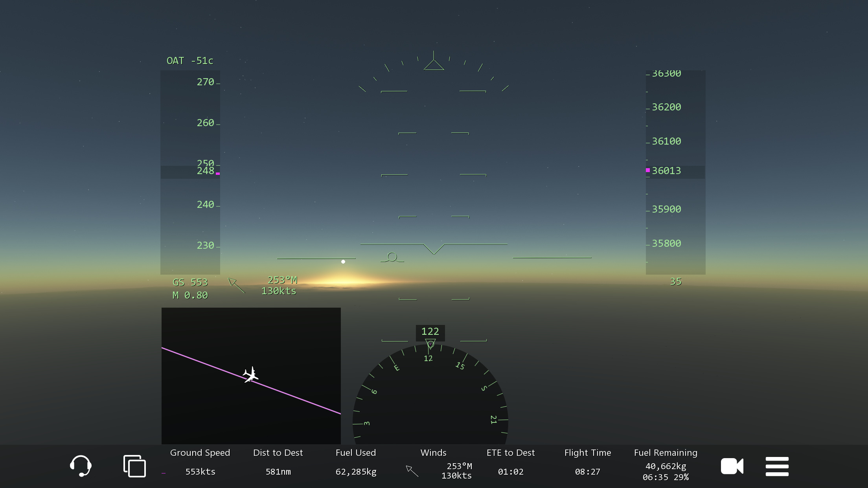Open the hamburger main menu
Screen dimensions: 868x488
(x=777, y=466)
